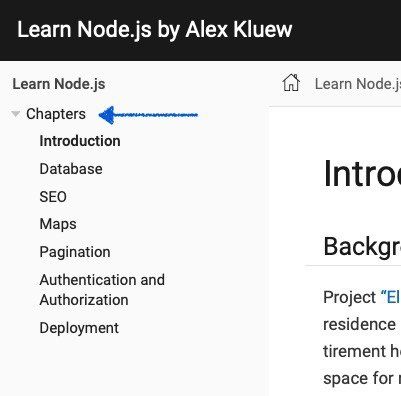Click the blue arrow annotation
This screenshot has height=396, width=401.
[x=148, y=115]
